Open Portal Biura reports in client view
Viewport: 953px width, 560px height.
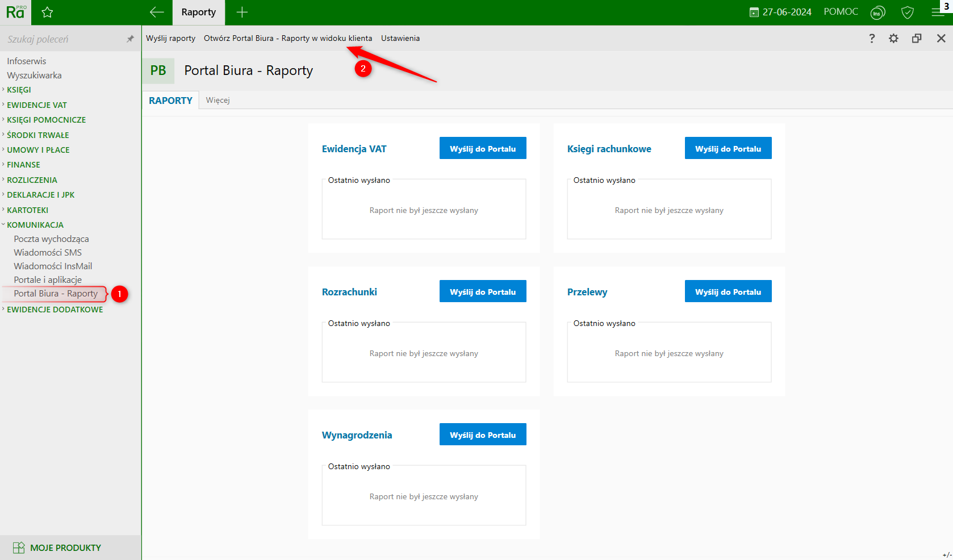288,38
